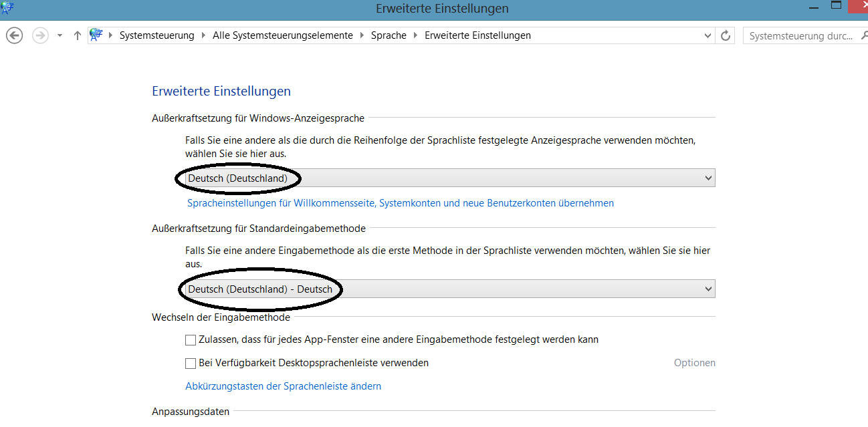The height and width of the screenshot is (427, 868).
Task: Open Systemsteuerung breadcrumb
Action: 156,35
